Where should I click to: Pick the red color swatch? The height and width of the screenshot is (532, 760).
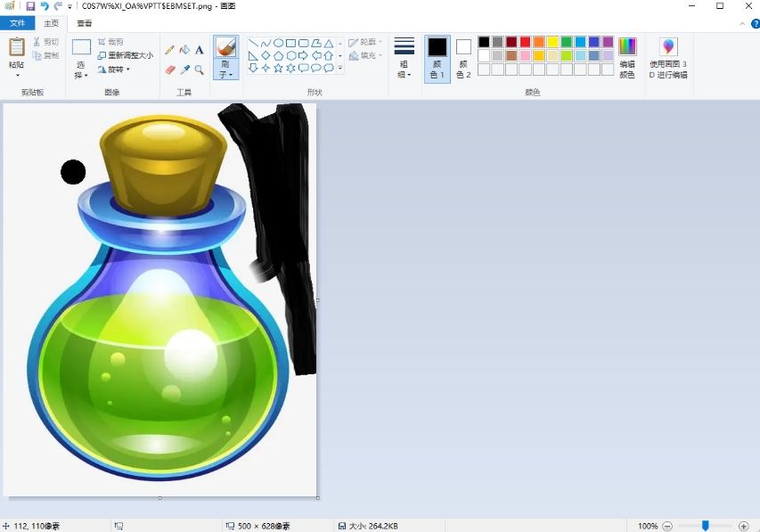525,42
